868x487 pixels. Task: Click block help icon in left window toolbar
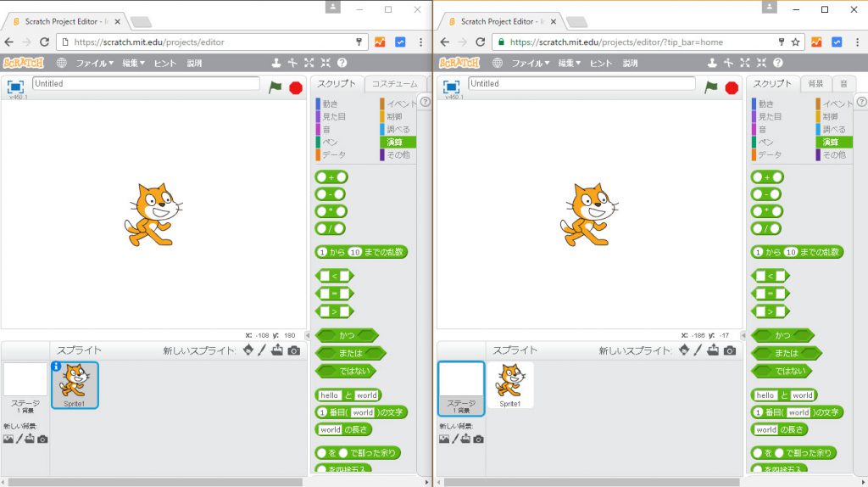pos(342,63)
